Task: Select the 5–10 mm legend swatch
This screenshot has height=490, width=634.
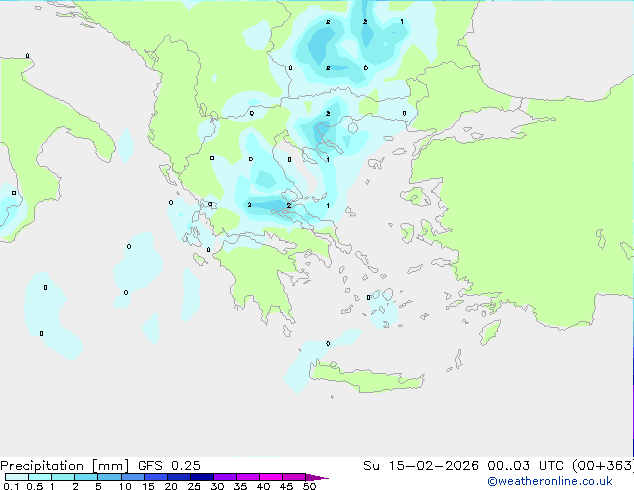Action: (x=109, y=477)
